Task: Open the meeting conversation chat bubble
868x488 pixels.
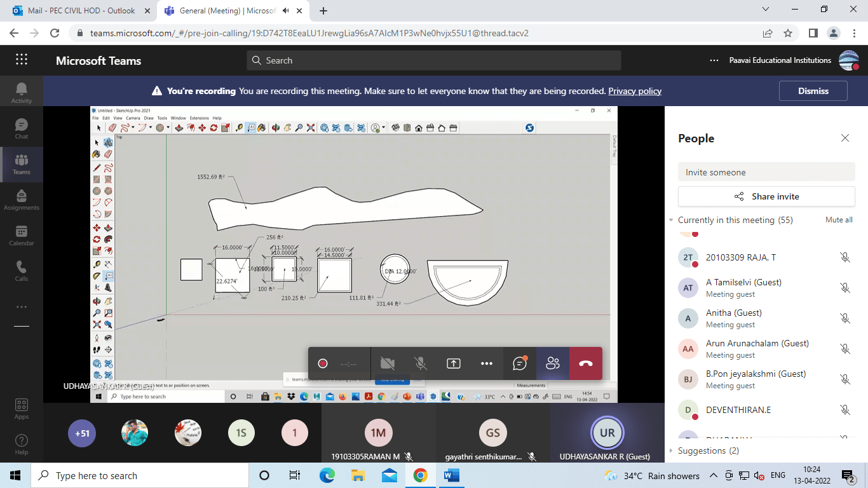Action: (520, 363)
